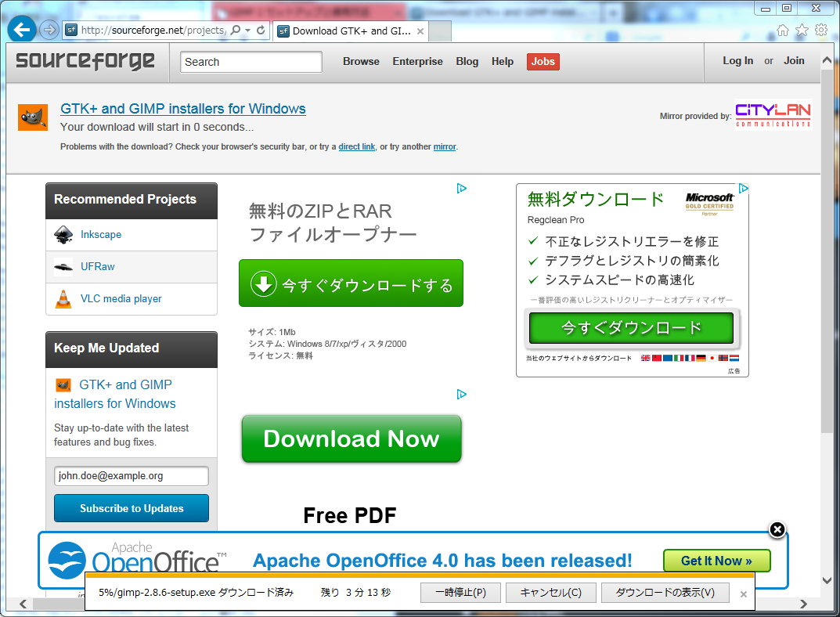Viewport: 840px width, 617px height.
Task: Click the green Download Now button
Action: (x=352, y=439)
